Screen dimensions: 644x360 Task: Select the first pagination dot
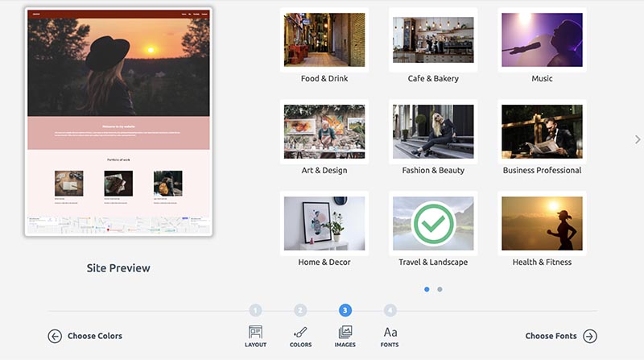[427, 289]
